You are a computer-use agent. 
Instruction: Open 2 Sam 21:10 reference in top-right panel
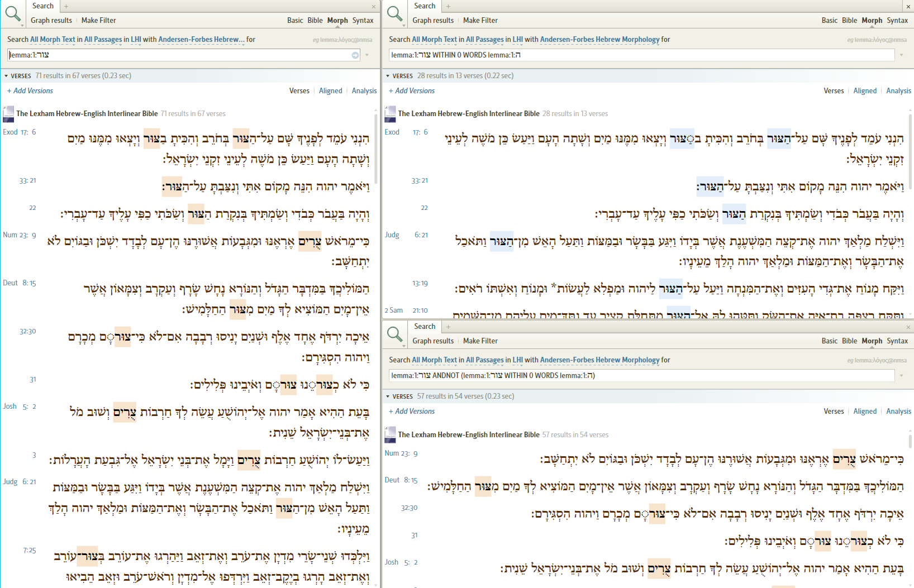click(406, 310)
